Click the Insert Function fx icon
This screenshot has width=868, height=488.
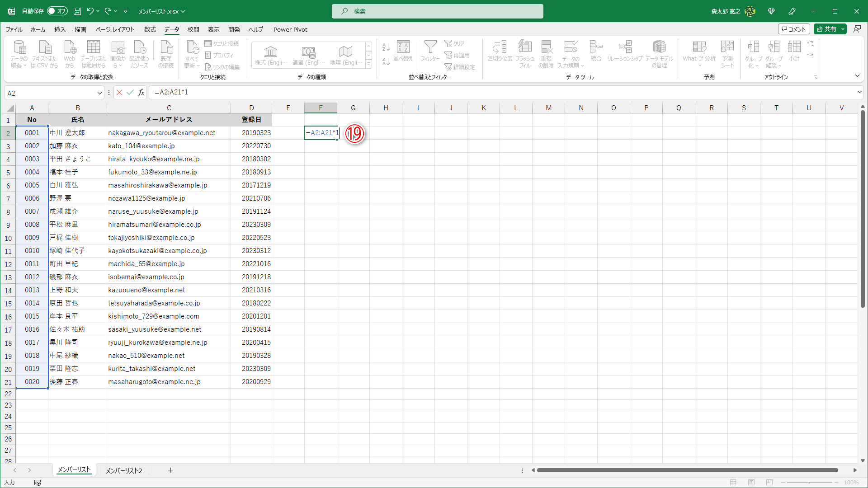[x=142, y=93]
